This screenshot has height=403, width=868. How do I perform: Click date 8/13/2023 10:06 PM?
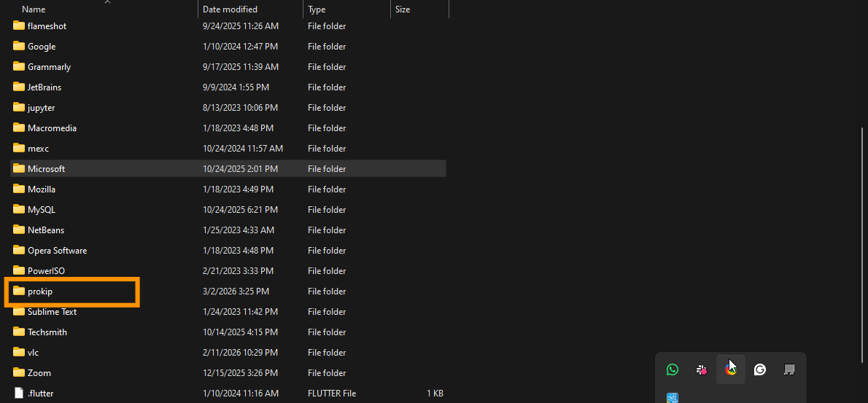coord(240,108)
